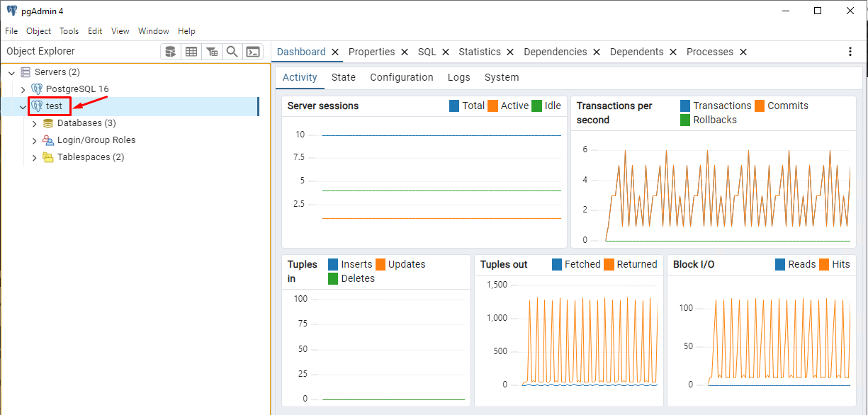The image size is (868, 415).
Task: Expand the PostgreSQL 16 server node
Action: click(23, 89)
